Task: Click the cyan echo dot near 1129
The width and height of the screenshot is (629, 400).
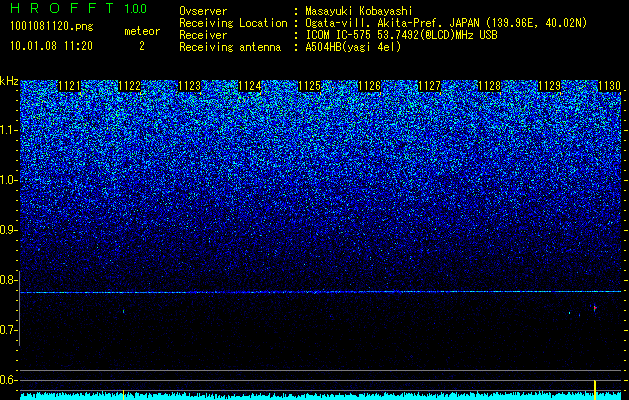Action: pyautogui.click(x=569, y=313)
